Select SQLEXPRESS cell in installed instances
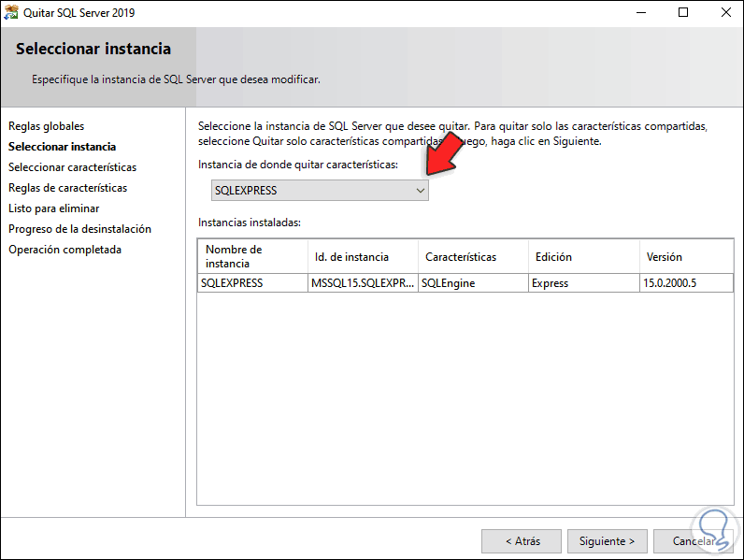 pyautogui.click(x=253, y=283)
